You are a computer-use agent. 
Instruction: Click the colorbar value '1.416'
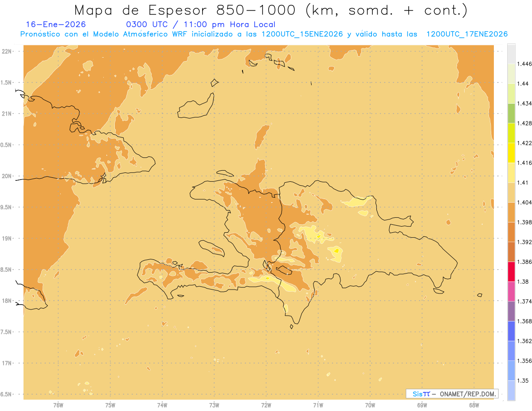tap(524, 163)
